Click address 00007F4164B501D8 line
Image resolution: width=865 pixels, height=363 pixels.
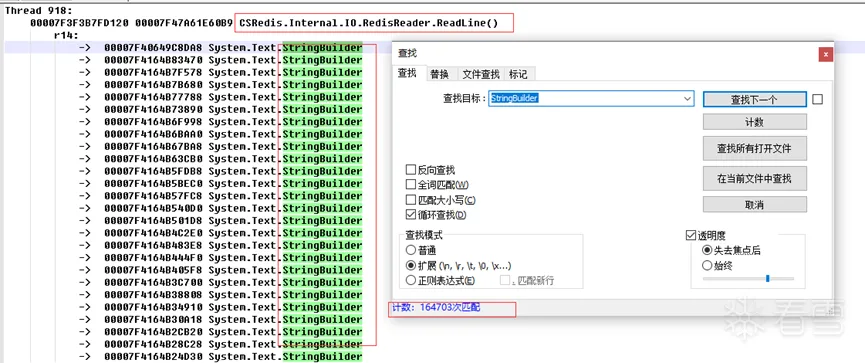click(x=220, y=221)
